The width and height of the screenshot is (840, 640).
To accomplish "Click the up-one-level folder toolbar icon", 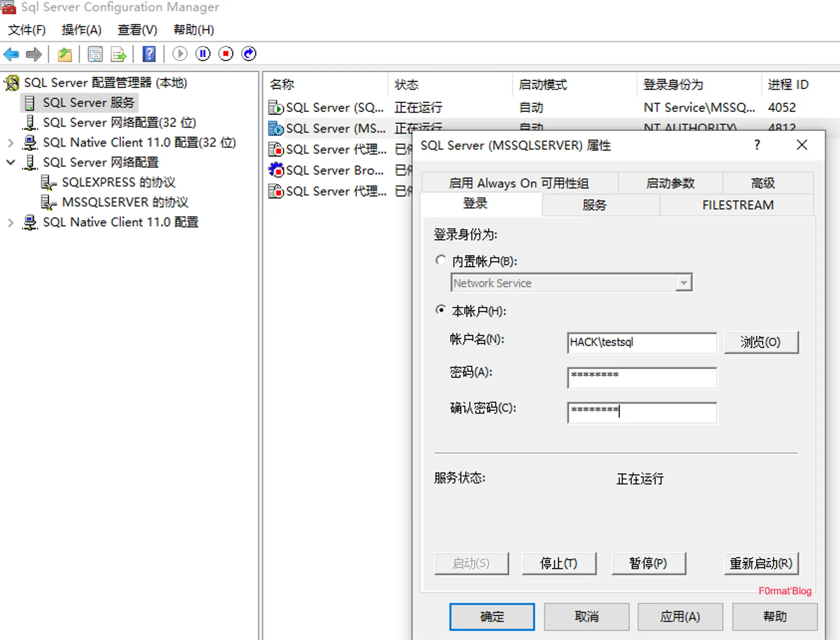I will click(65, 54).
